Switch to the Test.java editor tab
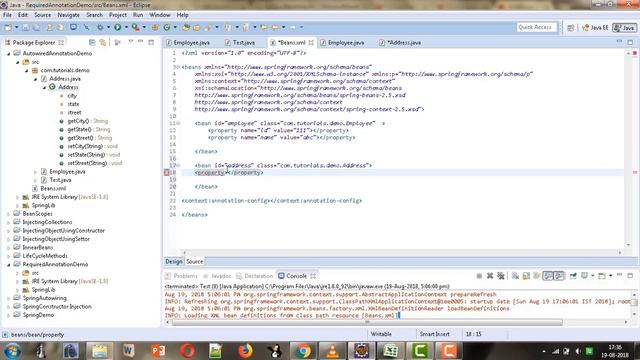This screenshot has height=360, width=640. point(240,42)
